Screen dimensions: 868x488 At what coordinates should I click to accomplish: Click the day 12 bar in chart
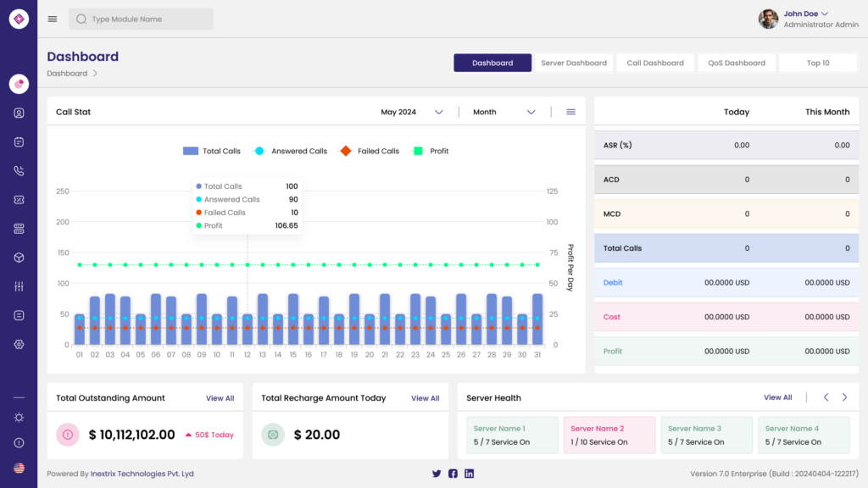pyautogui.click(x=248, y=330)
